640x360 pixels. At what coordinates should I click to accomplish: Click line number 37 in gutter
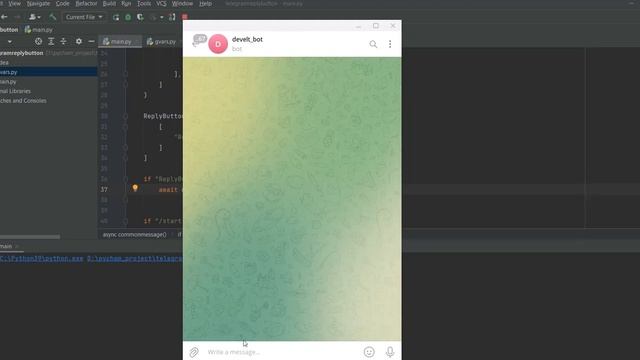click(x=104, y=189)
